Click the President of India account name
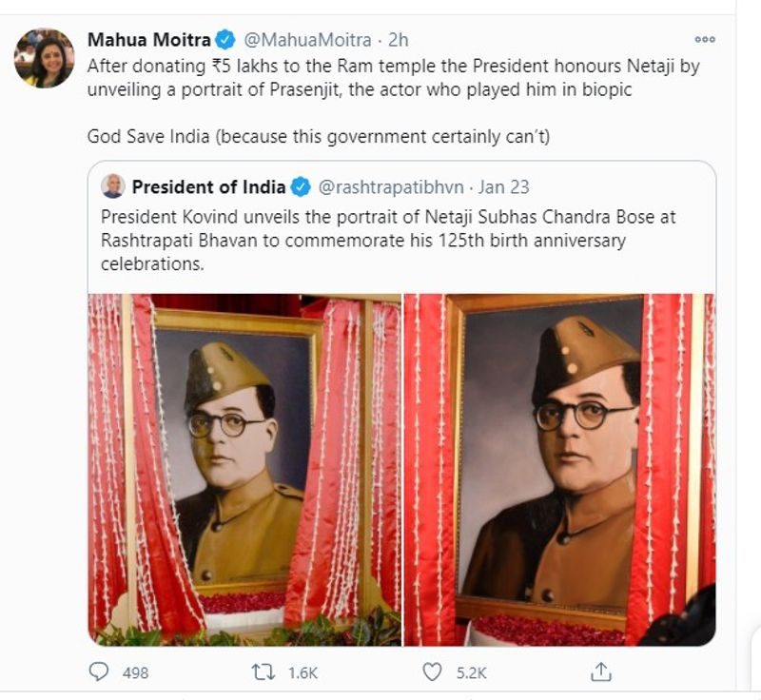 (209, 185)
